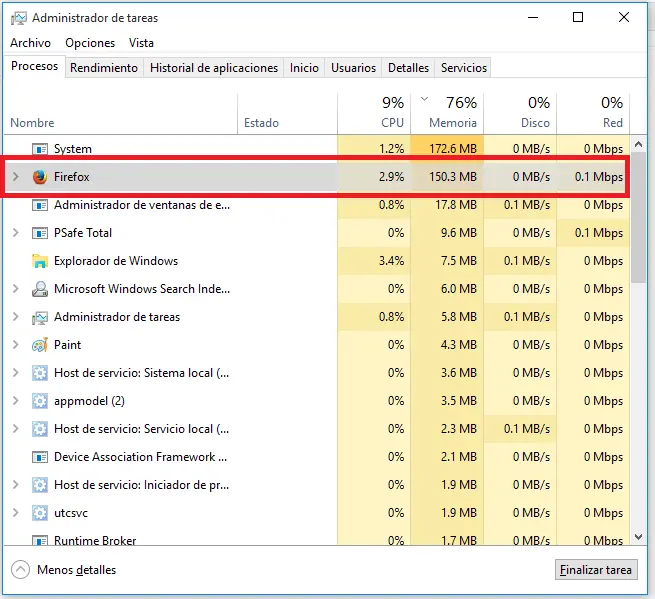Select the Device Association Framework row name
The width and height of the screenshot is (655, 599).
(140, 457)
